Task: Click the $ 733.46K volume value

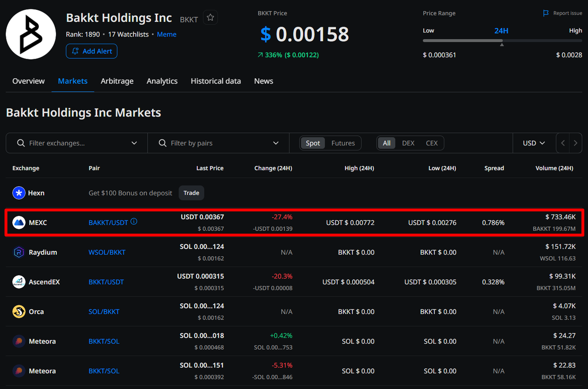Action: click(561, 217)
